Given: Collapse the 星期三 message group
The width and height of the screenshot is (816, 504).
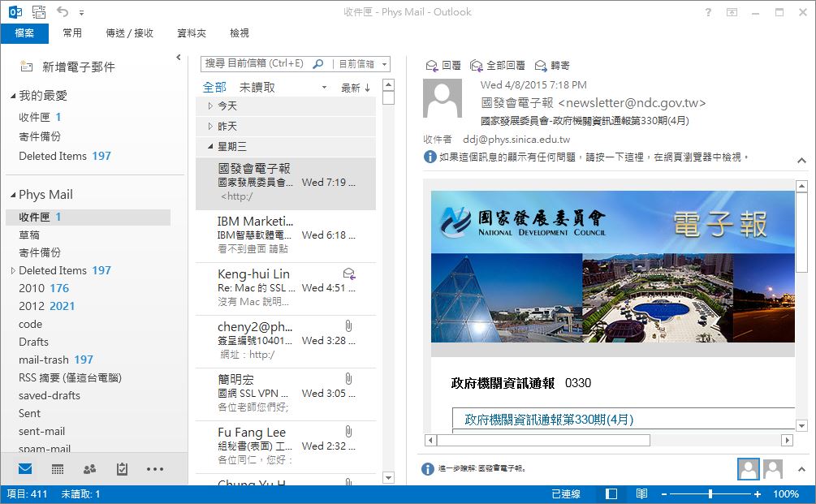Looking at the screenshot, I should tap(210, 147).
